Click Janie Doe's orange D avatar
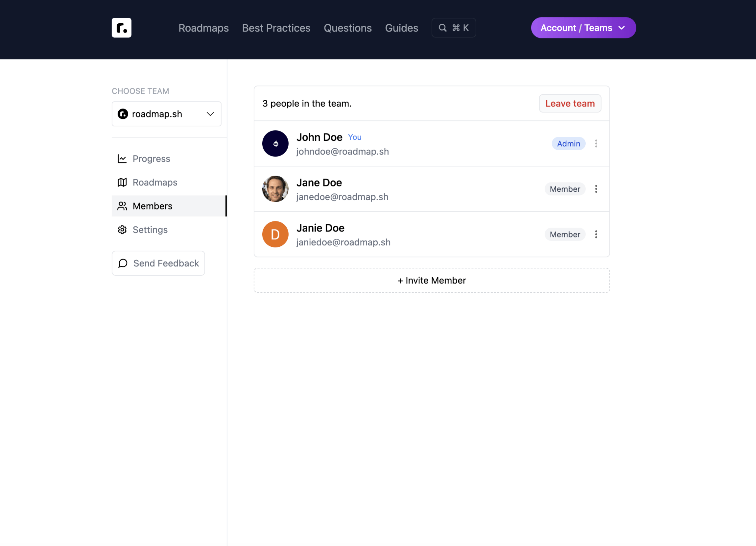The height and width of the screenshot is (546, 756). point(275,235)
